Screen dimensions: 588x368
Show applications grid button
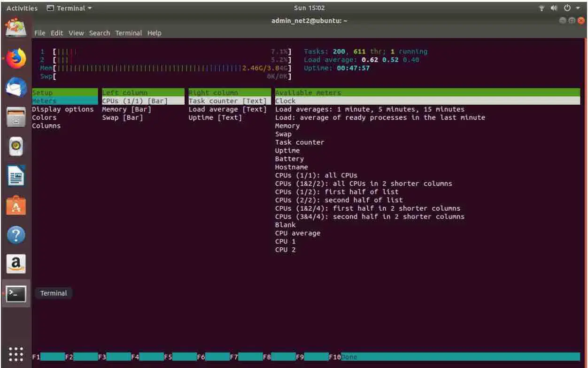point(16,354)
